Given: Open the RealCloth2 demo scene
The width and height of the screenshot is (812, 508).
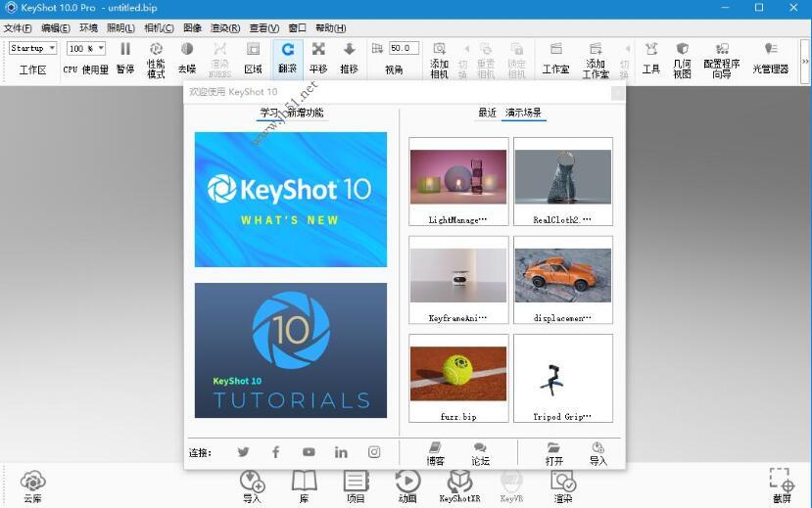Looking at the screenshot, I should [563, 182].
